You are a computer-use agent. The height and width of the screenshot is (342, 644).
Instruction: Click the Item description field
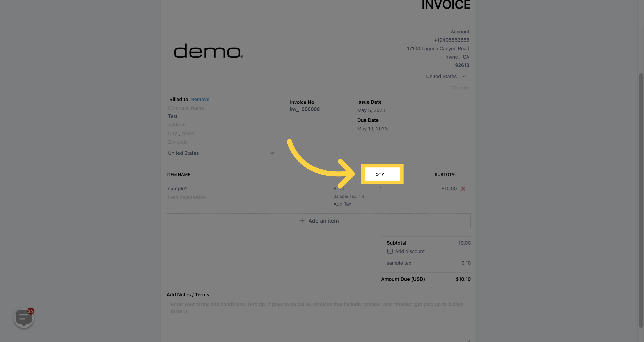[x=186, y=197]
